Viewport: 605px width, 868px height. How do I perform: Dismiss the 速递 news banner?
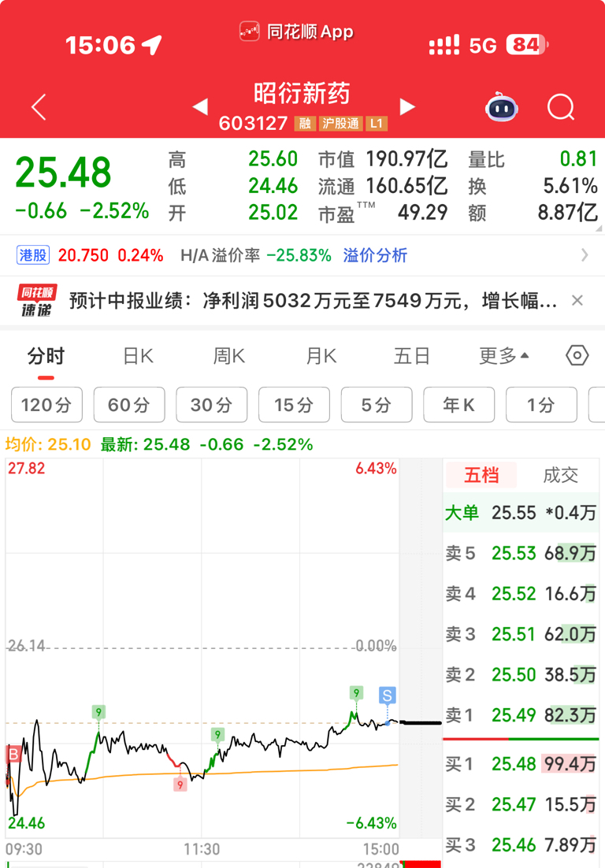pyautogui.click(x=577, y=301)
